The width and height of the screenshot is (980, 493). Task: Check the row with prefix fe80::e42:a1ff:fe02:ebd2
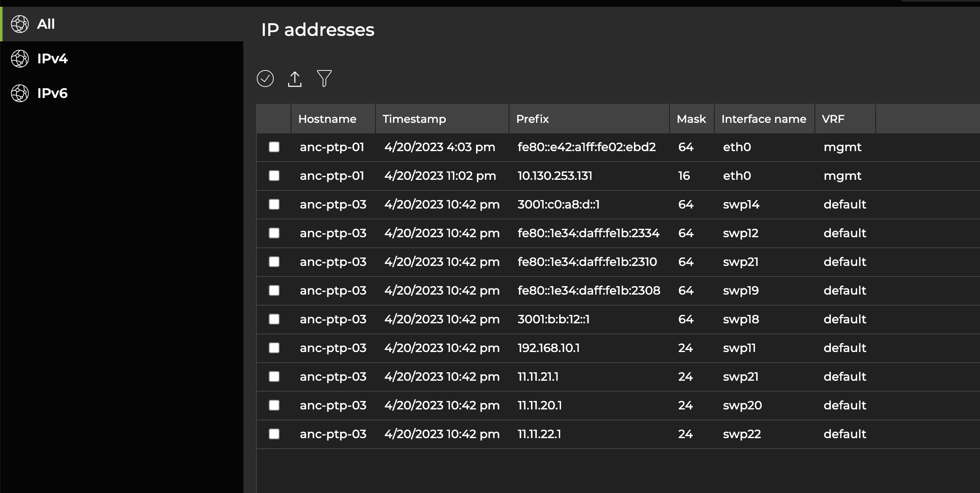point(274,147)
